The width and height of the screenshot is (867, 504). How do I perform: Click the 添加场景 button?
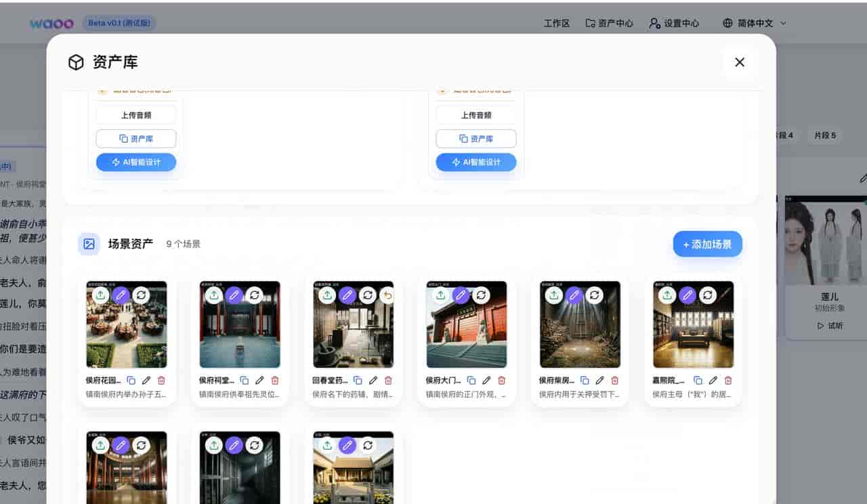pos(708,244)
